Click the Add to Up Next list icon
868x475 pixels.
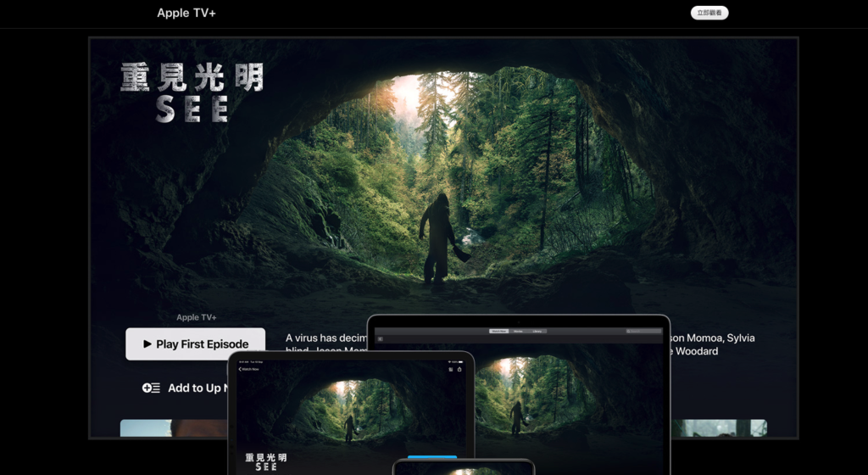151,388
